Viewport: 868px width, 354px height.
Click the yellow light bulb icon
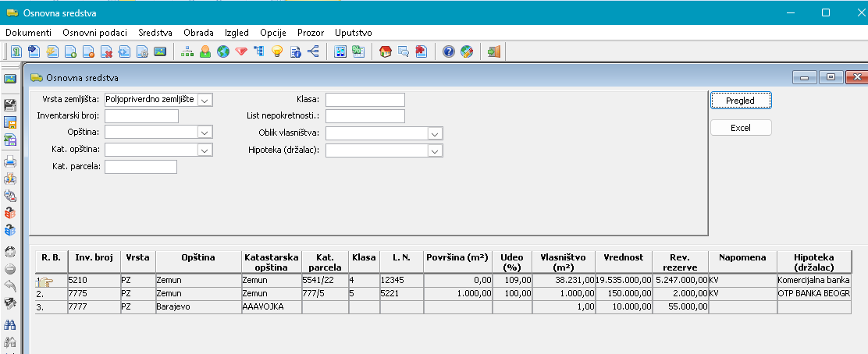click(x=277, y=52)
